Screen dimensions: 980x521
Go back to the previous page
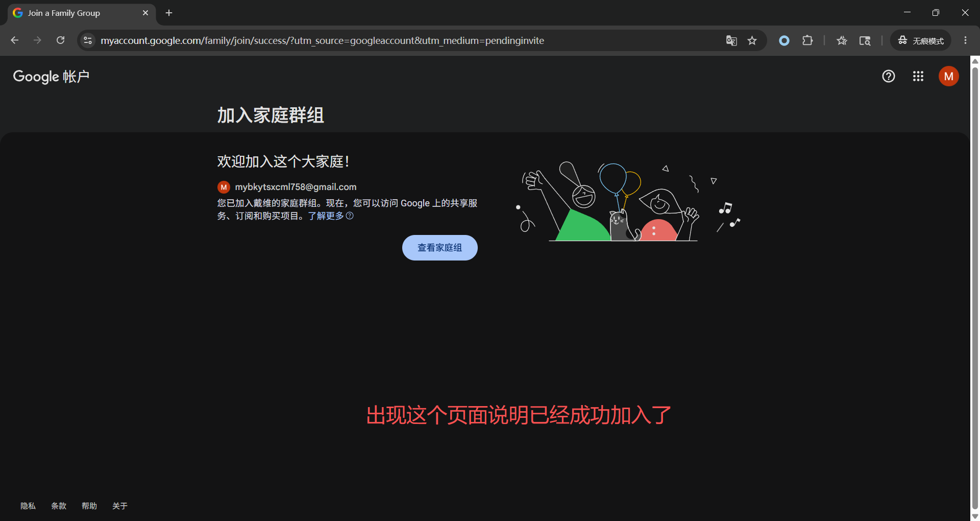point(15,40)
